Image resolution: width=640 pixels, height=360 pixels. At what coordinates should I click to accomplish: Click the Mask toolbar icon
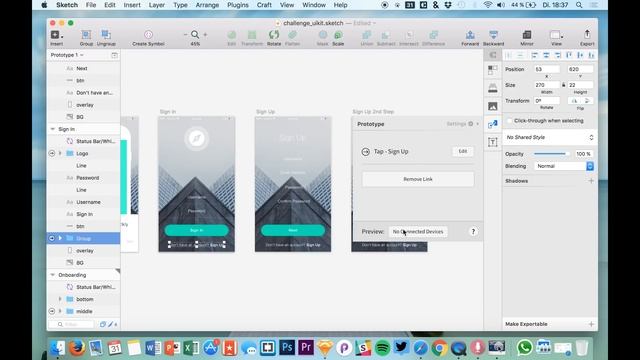click(x=322, y=35)
